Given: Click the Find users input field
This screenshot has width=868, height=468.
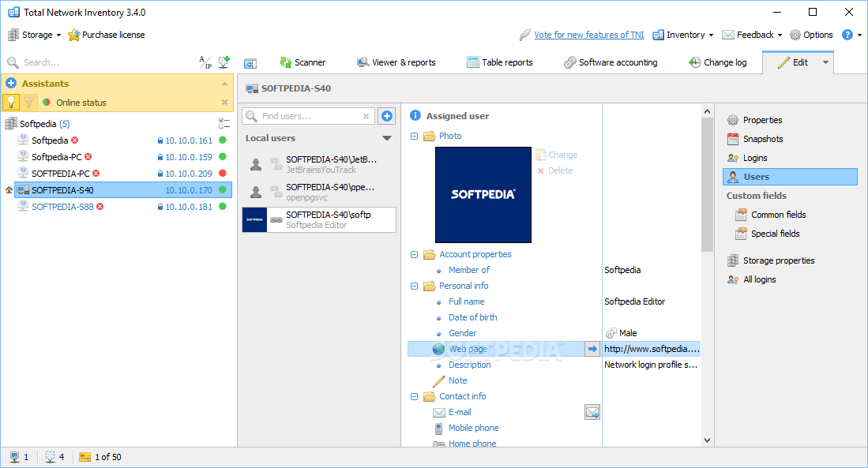Looking at the screenshot, I should 309,116.
